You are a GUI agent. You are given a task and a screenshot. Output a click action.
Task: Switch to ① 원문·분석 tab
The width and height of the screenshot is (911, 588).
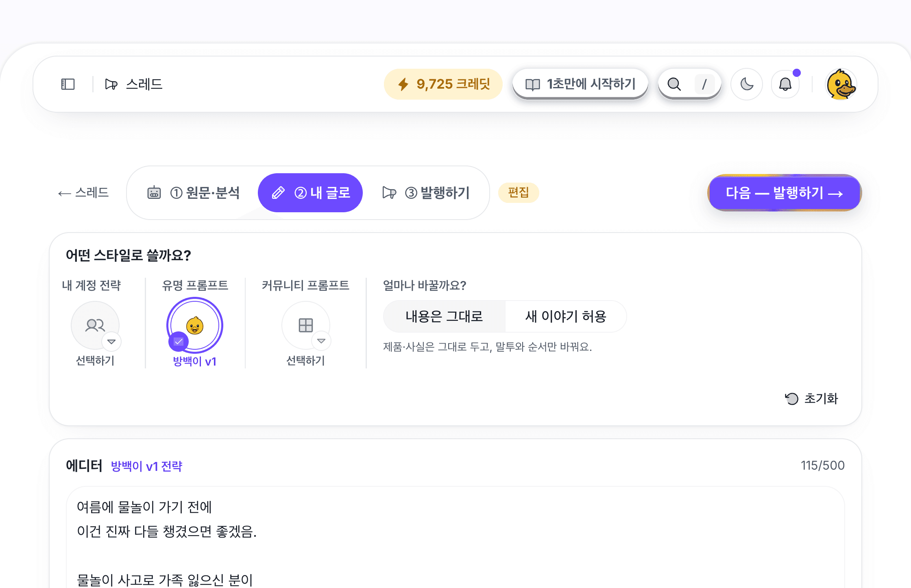[x=194, y=193]
